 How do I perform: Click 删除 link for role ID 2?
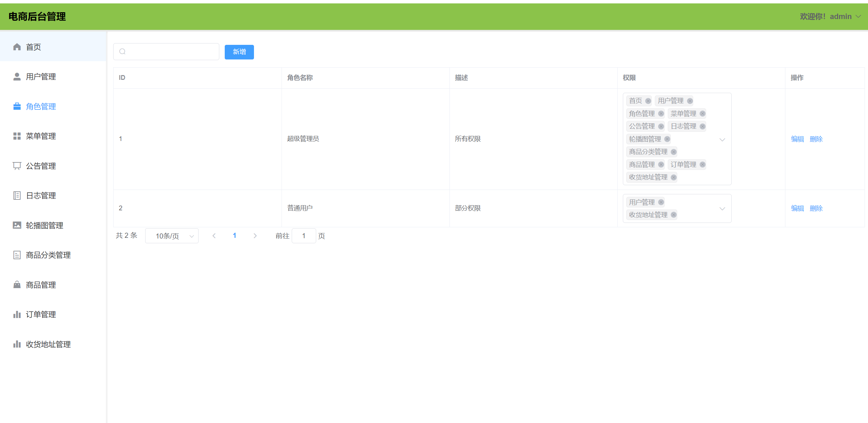816,208
